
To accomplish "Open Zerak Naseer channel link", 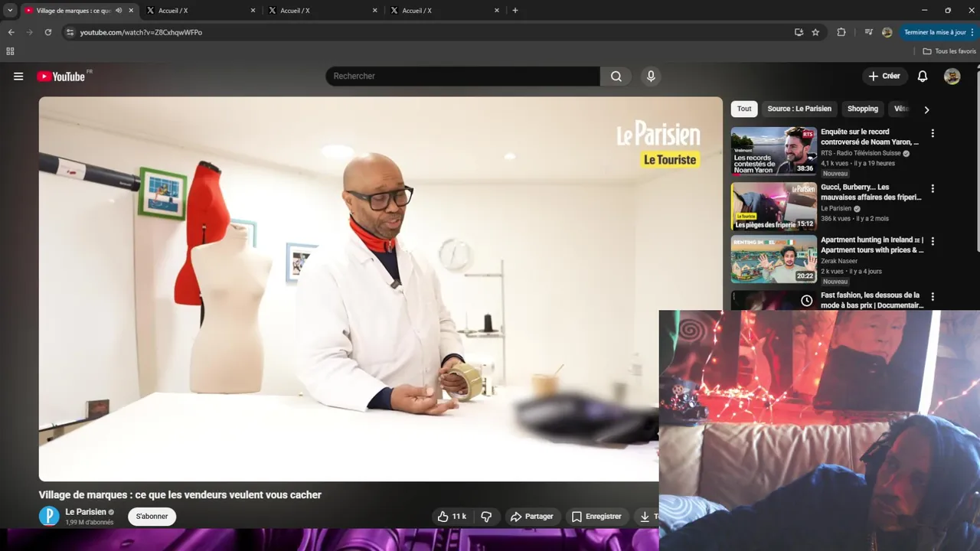I will (x=839, y=261).
